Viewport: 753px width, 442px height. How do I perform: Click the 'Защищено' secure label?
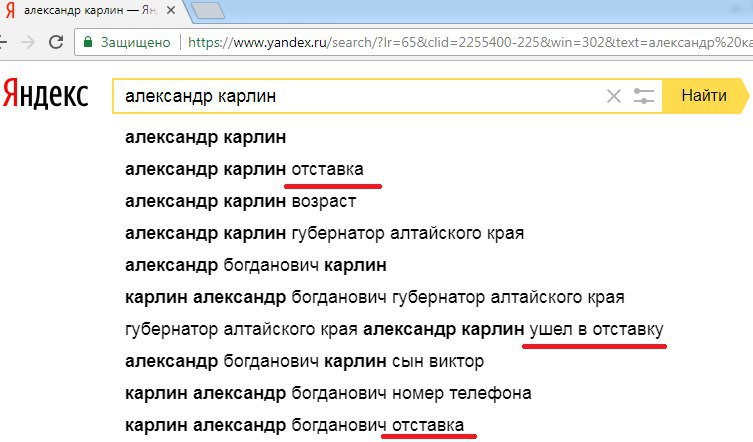135,42
